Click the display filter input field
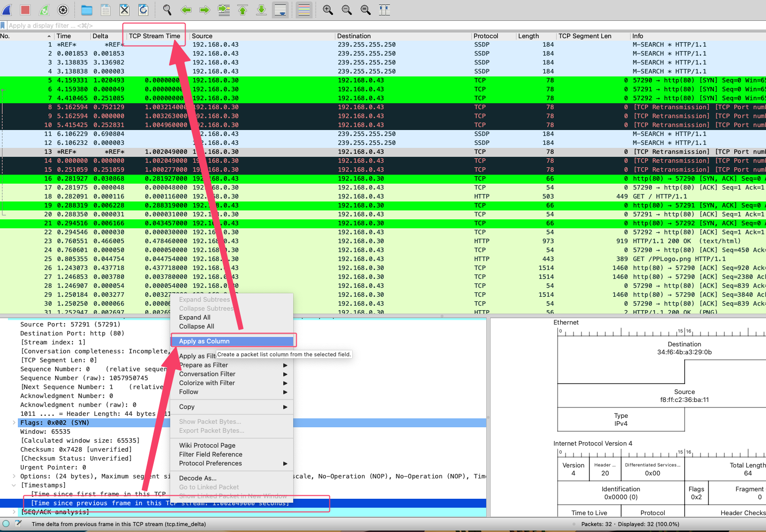 click(x=74, y=25)
